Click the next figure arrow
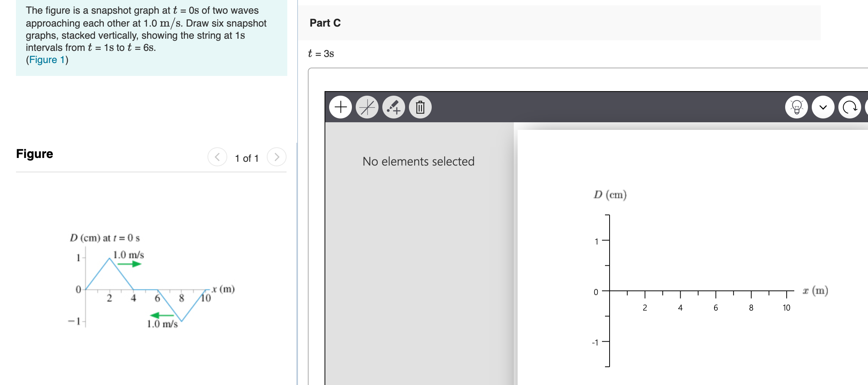The image size is (868, 385). 277,157
